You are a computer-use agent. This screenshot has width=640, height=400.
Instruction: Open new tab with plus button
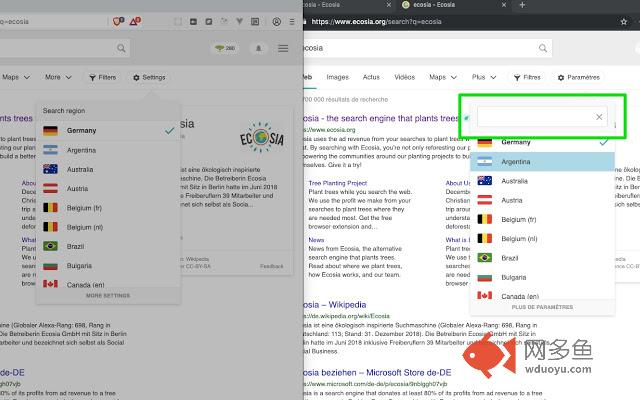[522, 5]
